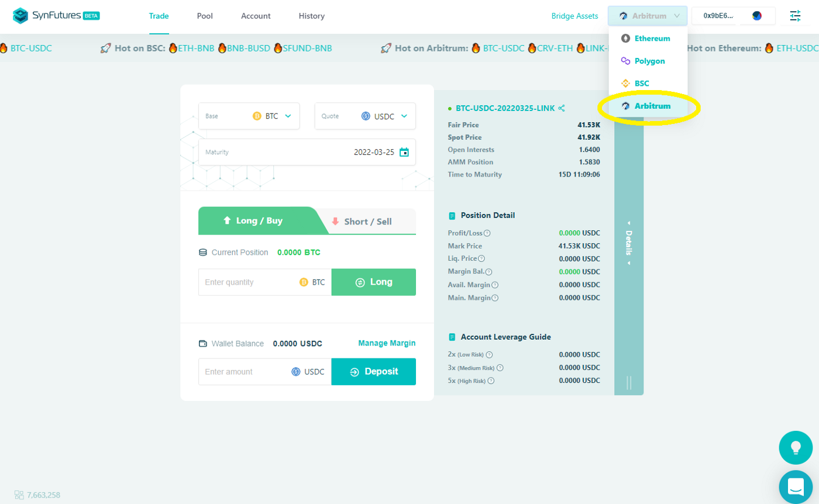The height and width of the screenshot is (504, 819).
Task: Click the Enter amount field
Action: (265, 372)
